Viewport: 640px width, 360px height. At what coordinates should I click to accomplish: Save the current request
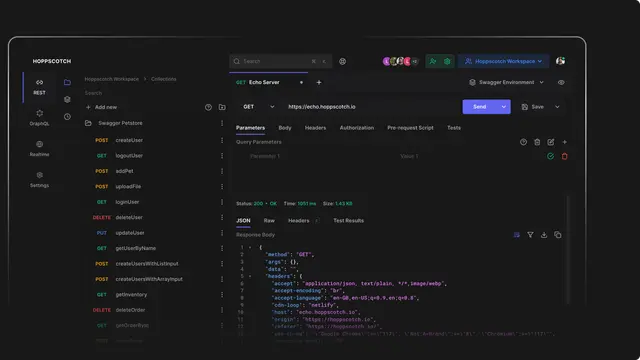click(x=533, y=107)
